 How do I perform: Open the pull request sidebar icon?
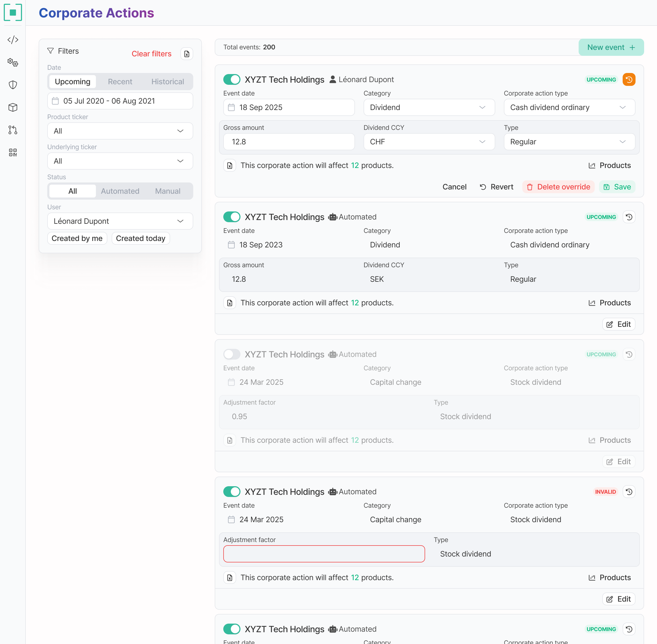tap(13, 130)
